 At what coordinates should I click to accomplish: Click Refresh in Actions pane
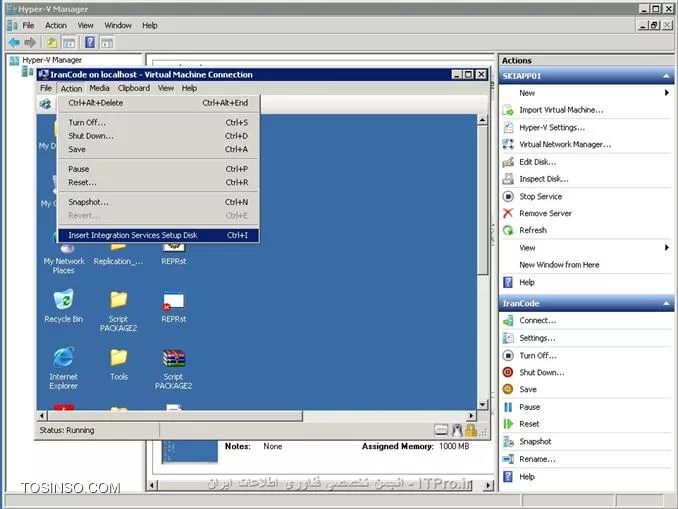[533, 230]
